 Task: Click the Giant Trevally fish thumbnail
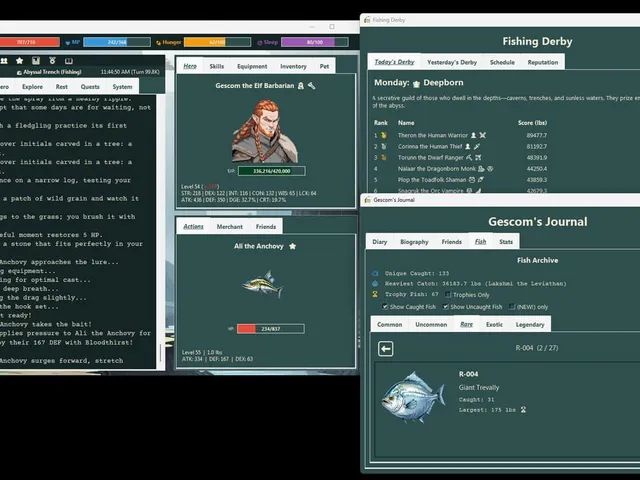coord(412,397)
